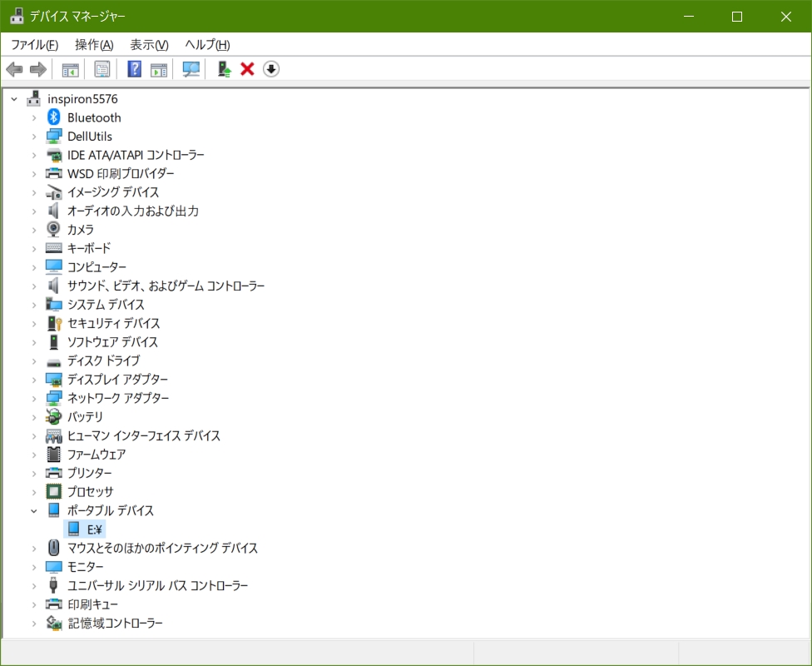Click the Disable device down-arrow icon
812x666 pixels.
tap(271, 69)
